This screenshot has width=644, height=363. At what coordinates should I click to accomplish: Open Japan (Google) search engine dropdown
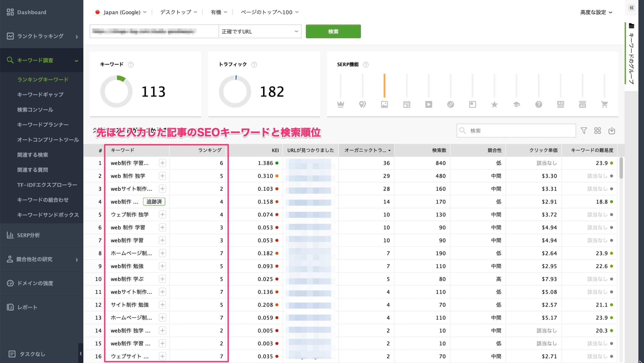pos(120,12)
